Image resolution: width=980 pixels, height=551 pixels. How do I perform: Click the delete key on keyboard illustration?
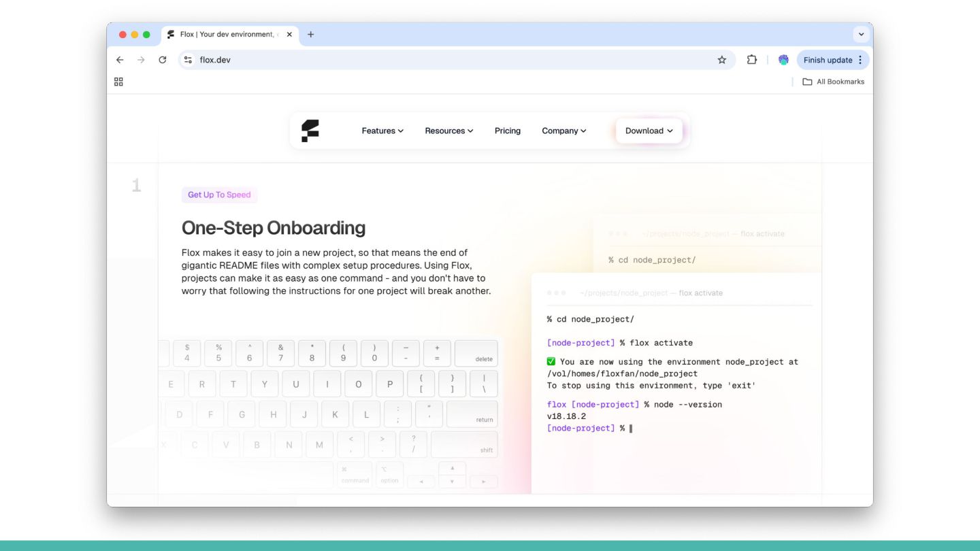pos(476,354)
